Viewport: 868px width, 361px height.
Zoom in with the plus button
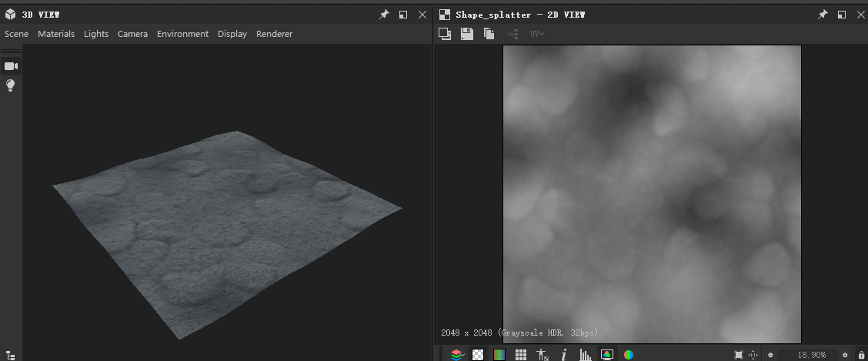(x=845, y=355)
